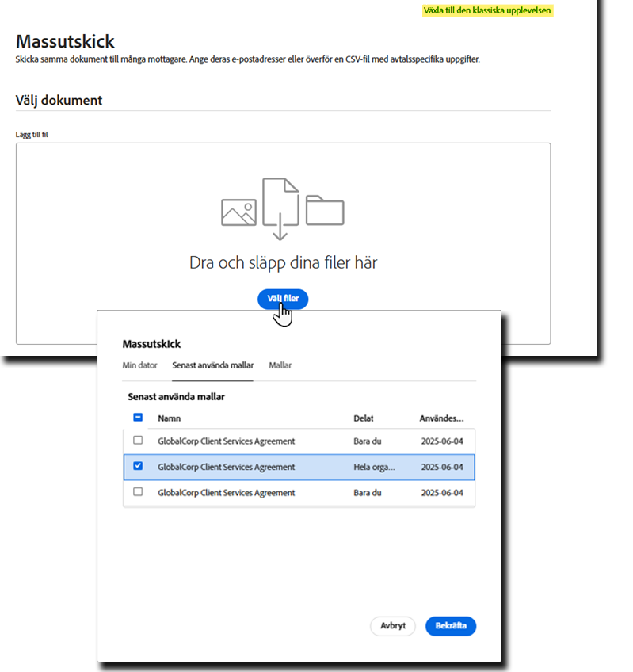Select the Senast använda mallar tab

pyautogui.click(x=212, y=365)
